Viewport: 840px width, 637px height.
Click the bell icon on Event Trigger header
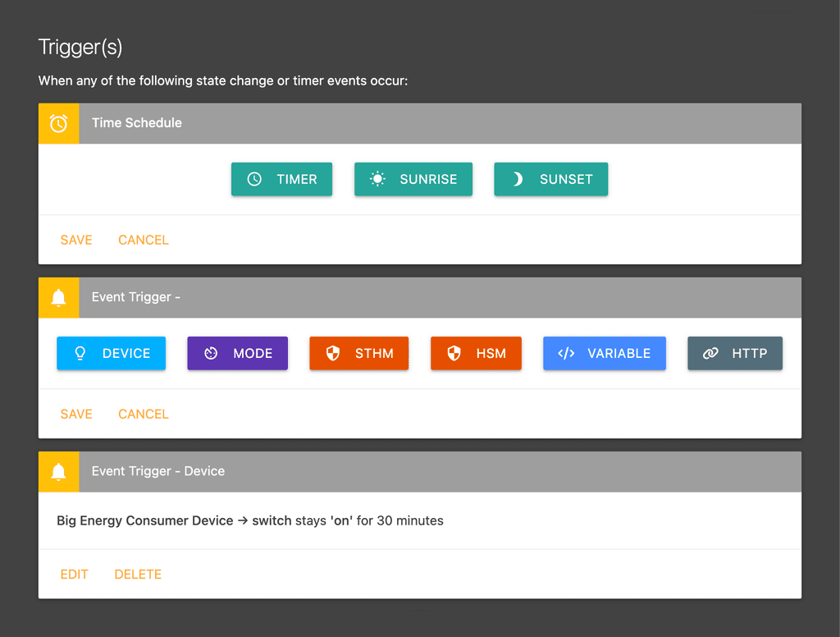58,297
